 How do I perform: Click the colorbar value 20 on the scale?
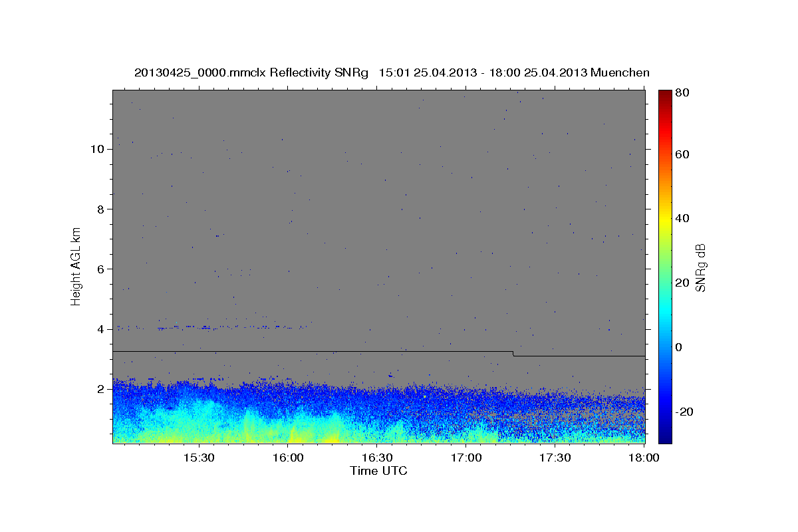(x=682, y=283)
